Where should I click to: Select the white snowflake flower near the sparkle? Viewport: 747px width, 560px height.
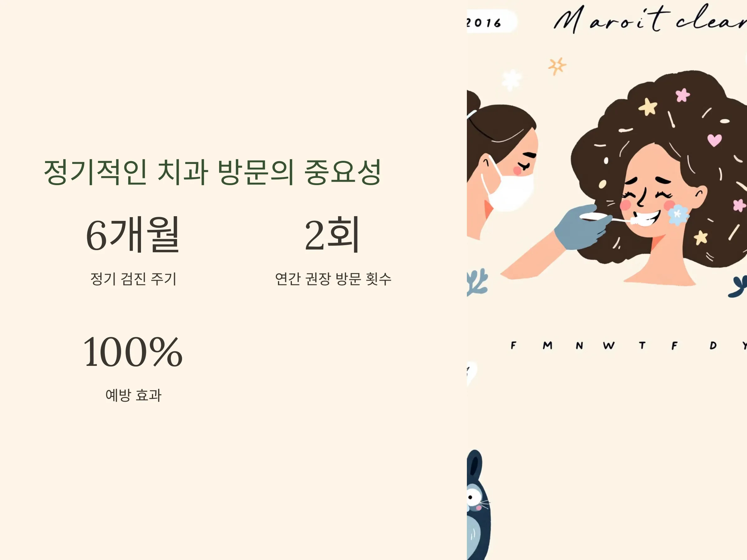point(512,80)
